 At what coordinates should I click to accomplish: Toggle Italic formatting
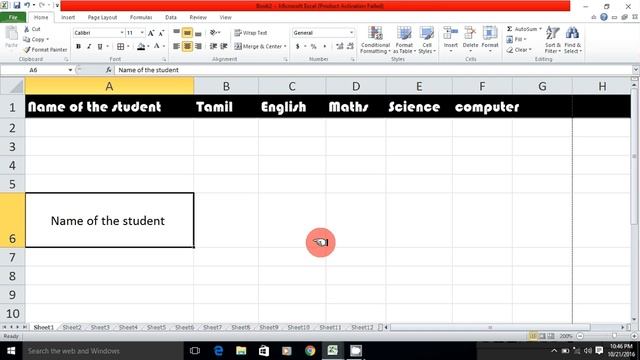point(89,47)
